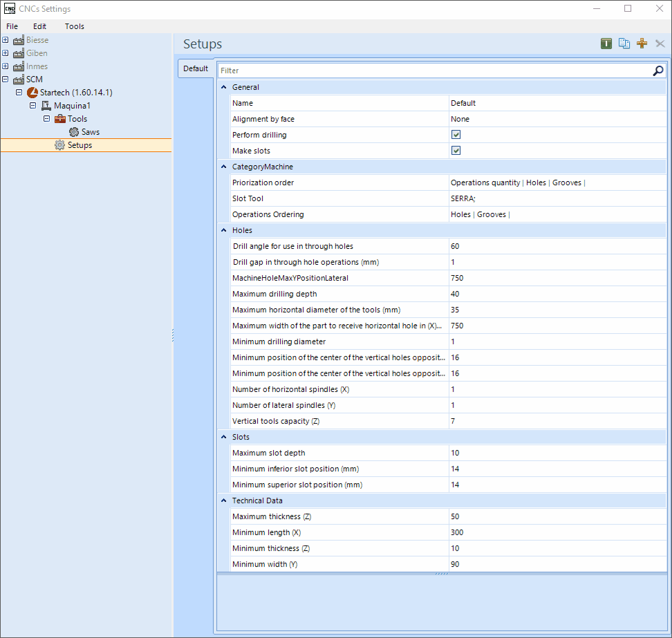Collapse the General section

coord(224,87)
